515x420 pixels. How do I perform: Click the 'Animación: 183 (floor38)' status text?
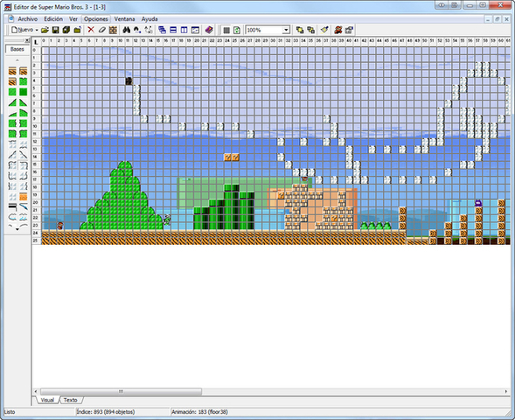199,412
